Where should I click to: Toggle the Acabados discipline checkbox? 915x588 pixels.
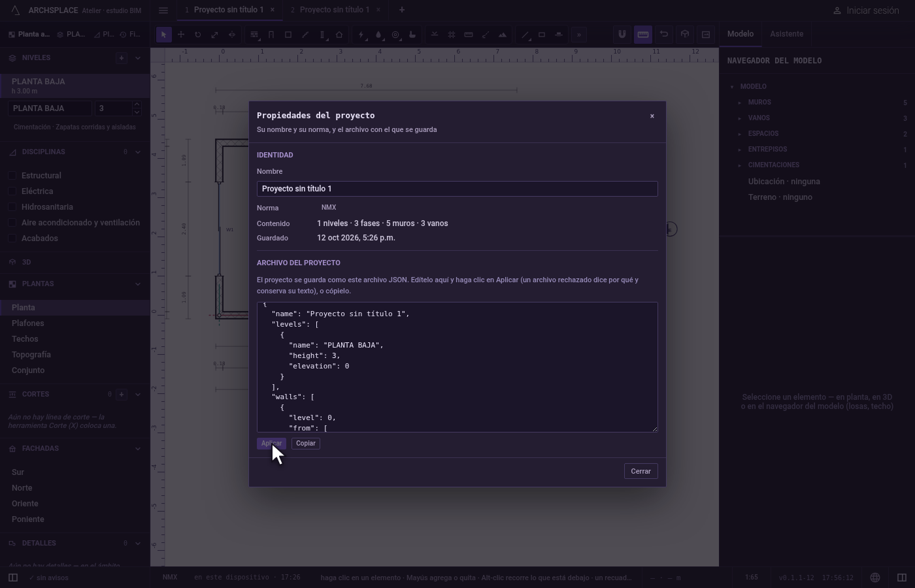point(12,238)
